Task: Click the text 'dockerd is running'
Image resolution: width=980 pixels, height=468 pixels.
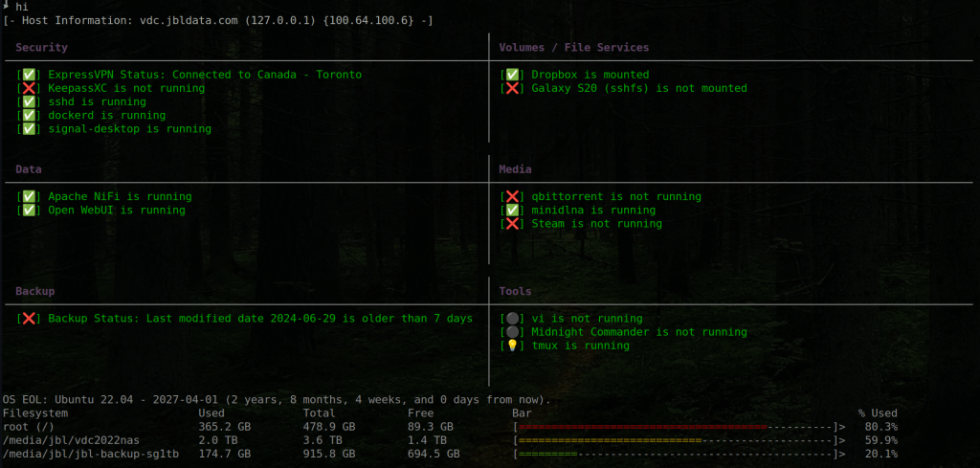Action: click(107, 116)
